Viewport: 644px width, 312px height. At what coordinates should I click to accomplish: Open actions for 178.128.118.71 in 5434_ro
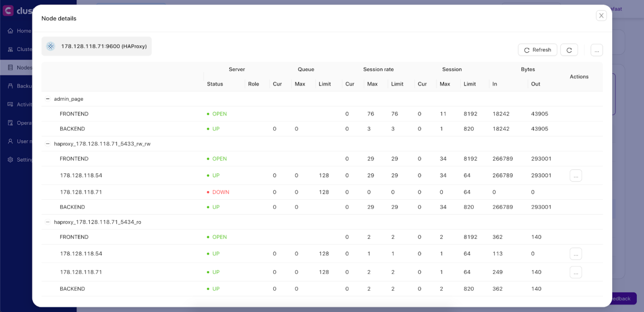pos(576,272)
